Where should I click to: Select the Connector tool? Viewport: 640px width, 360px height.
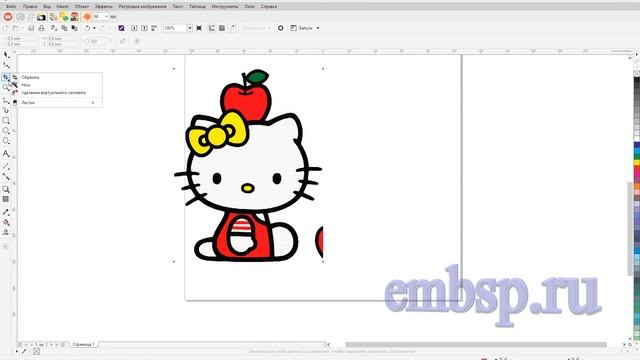pyautogui.click(x=6, y=177)
